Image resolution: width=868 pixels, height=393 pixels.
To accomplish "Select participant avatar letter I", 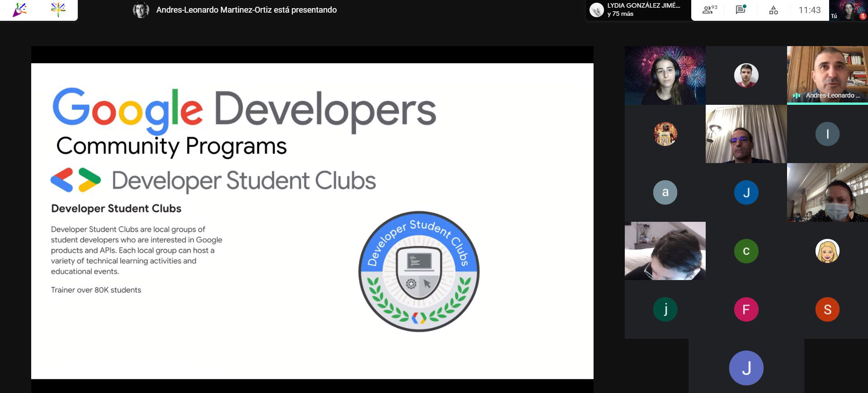I will (x=827, y=134).
